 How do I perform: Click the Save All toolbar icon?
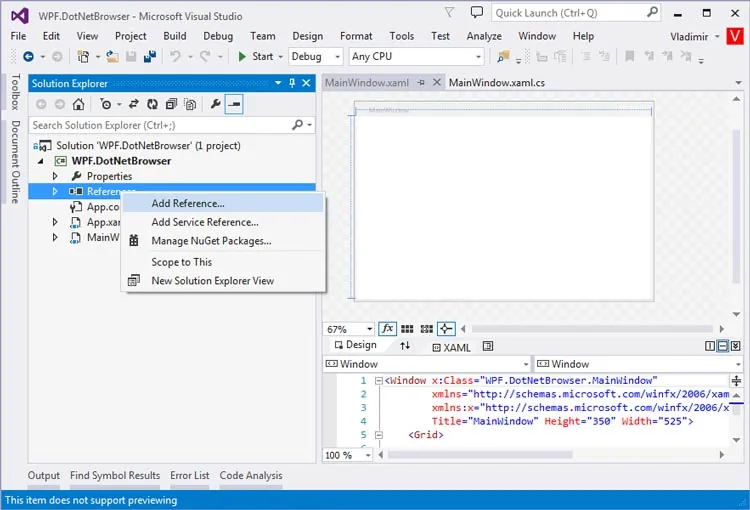150,56
